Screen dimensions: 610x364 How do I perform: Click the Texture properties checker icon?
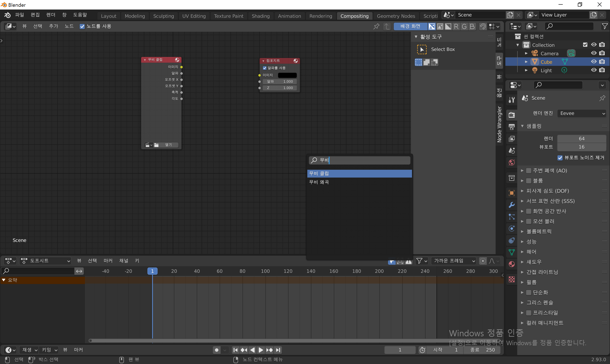pyautogui.click(x=512, y=279)
